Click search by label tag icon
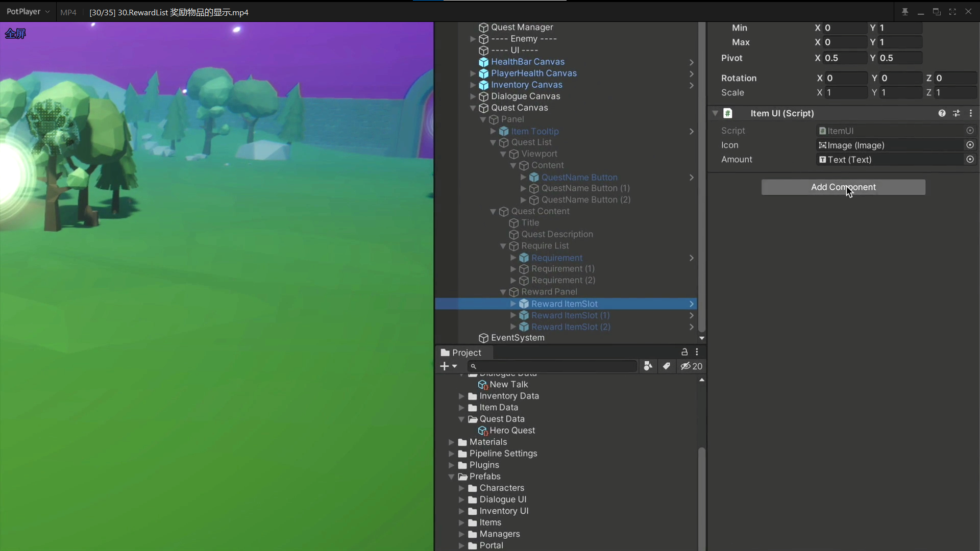Screen dimensions: 980x551 click(x=666, y=366)
